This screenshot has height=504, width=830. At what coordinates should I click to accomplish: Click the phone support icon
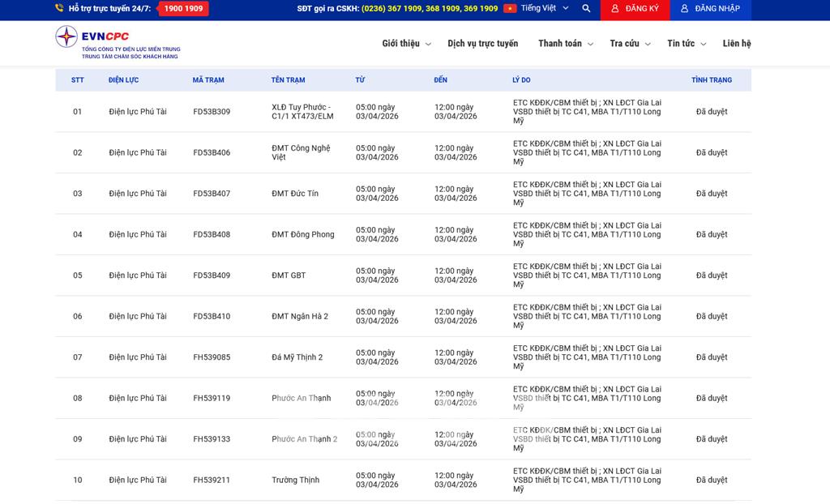click(59, 9)
